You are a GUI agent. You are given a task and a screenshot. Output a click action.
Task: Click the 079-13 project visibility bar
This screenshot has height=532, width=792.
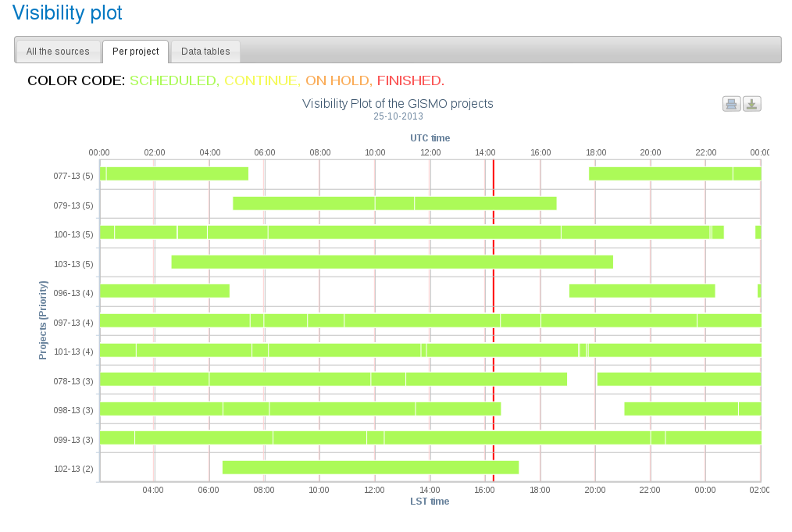(394, 203)
